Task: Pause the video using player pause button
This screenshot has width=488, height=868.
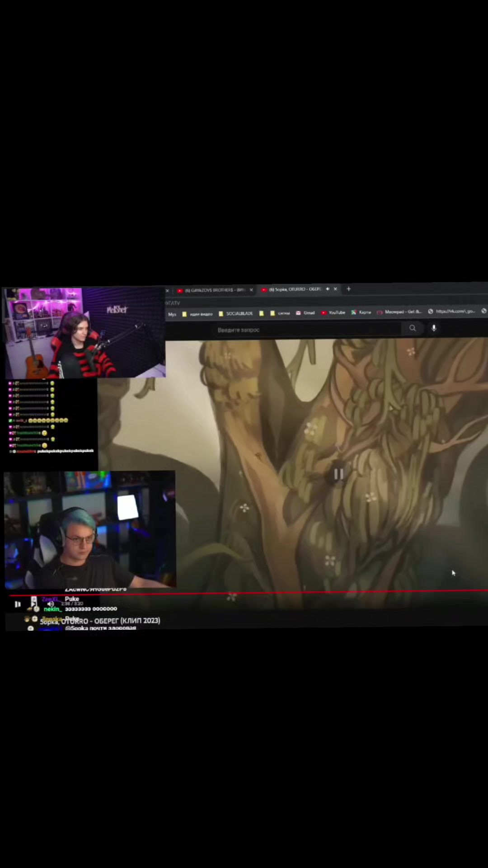Action: point(18,604)
